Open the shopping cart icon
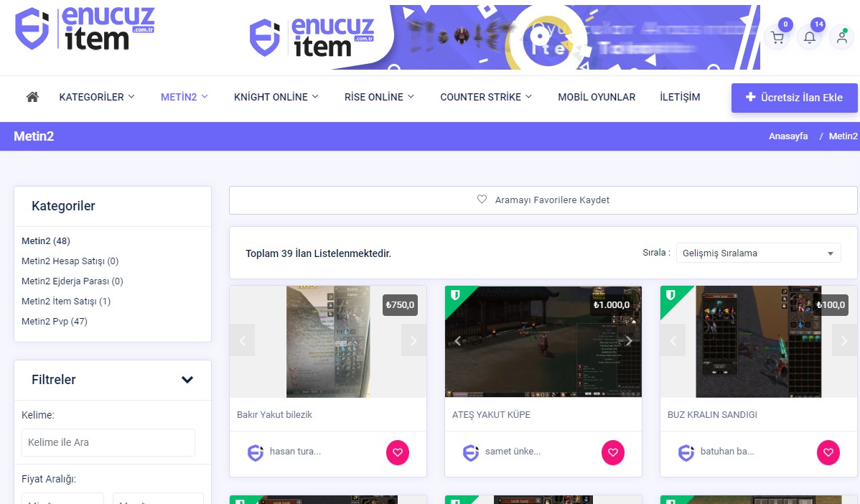 (777, 37)
